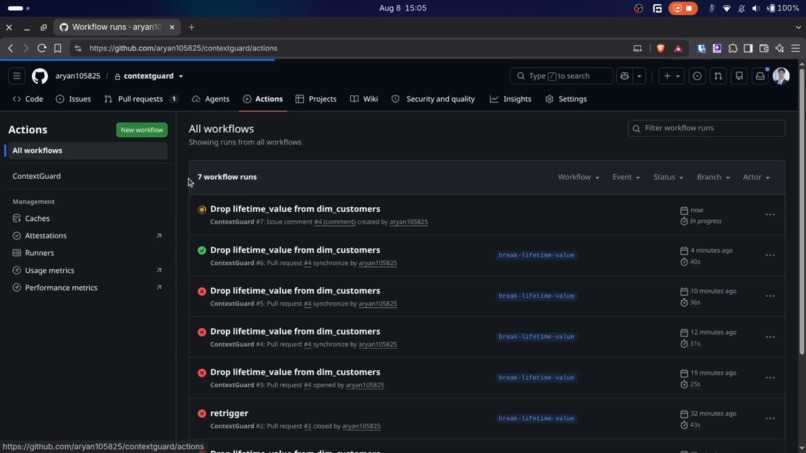806x453 pixels.
Task: Switch to the Projects tab
Action: click(x=316, y=99)
